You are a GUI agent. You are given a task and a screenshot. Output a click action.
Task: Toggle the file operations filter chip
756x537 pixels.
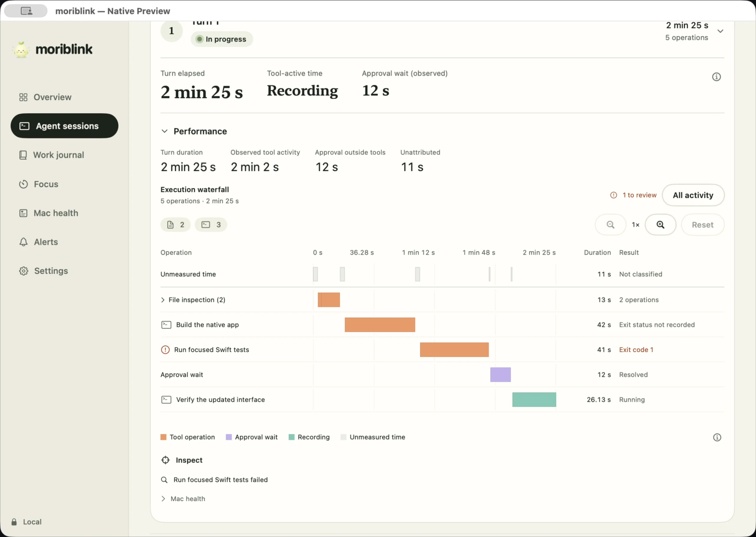[x=176, y=225]
